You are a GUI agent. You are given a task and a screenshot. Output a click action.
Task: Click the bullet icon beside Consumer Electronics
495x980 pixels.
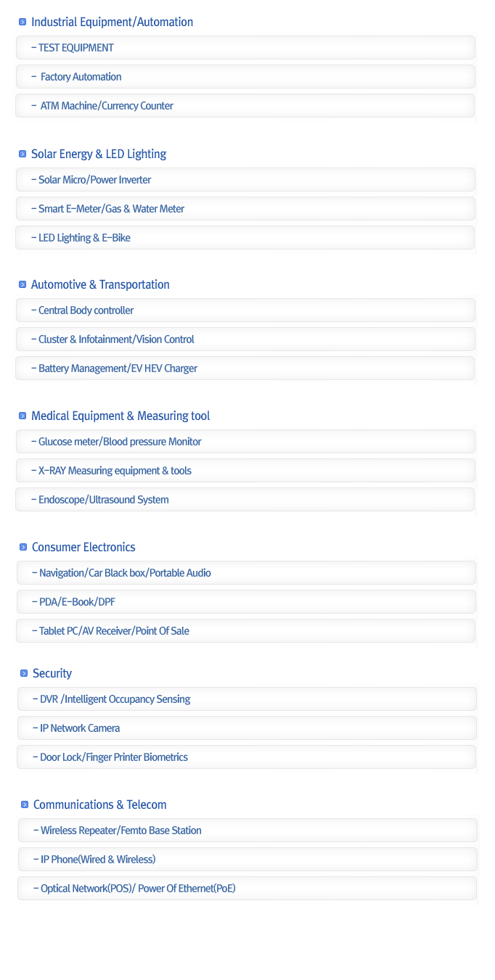pyautogui.click(x=23, y=548)
